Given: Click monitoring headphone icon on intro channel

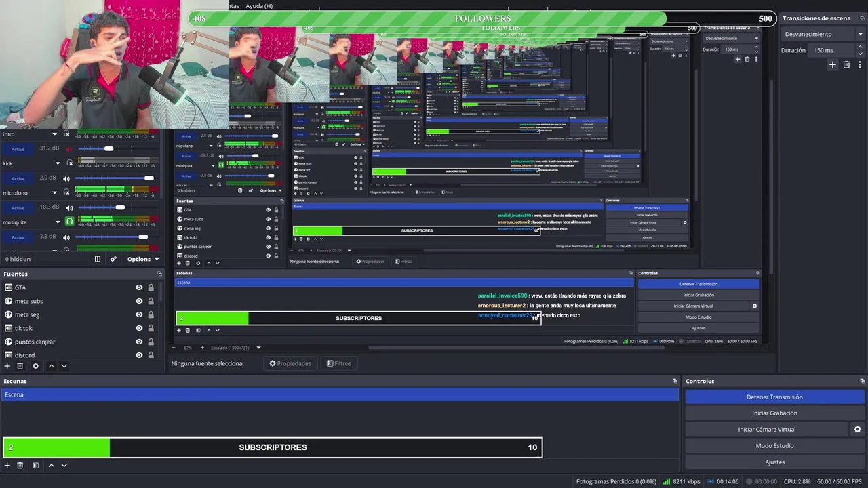Looking at the screenshot, I should [66, 134].
